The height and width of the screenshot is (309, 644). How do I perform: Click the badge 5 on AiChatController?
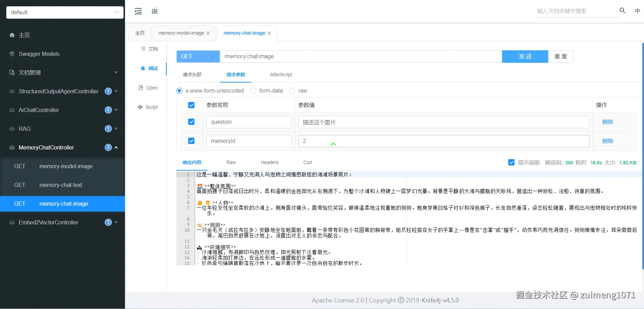(108, 110)
